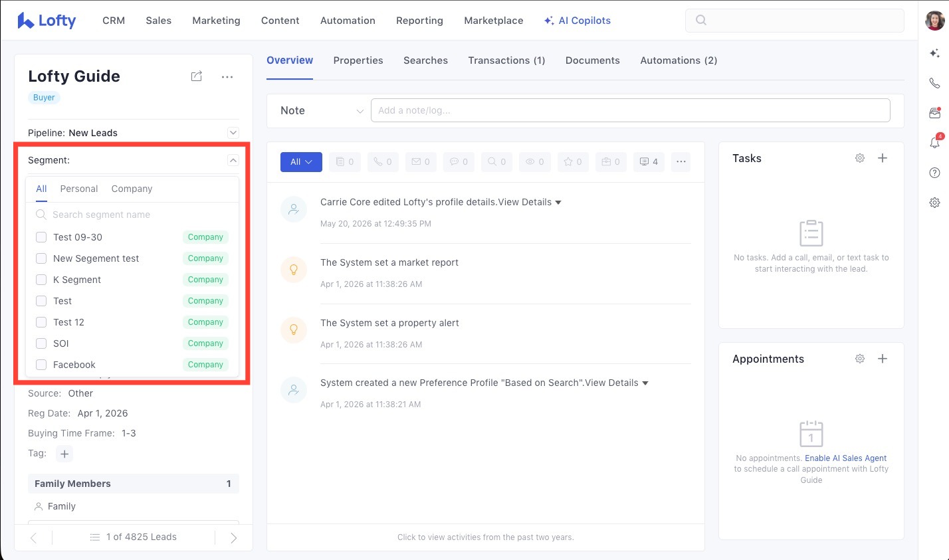
Task: Open the AI sparkle assistant in right sidebar
Action: click(934, 53)
